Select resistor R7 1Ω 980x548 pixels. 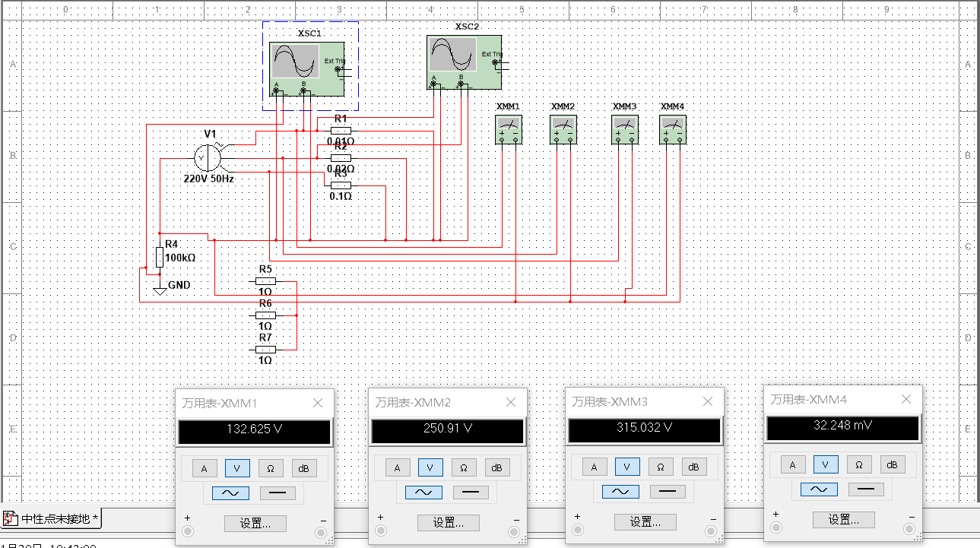265,349
